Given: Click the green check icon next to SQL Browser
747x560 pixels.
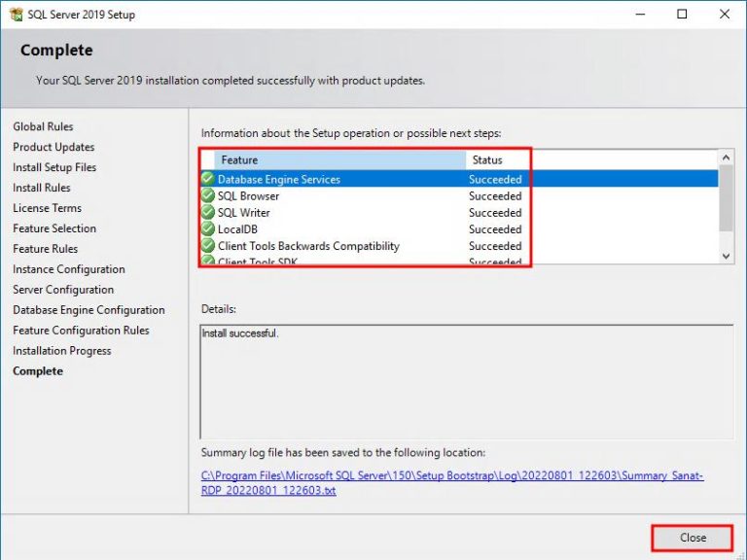Looking at the screenshot, I should pyautogui.click(x=207, y=195).
